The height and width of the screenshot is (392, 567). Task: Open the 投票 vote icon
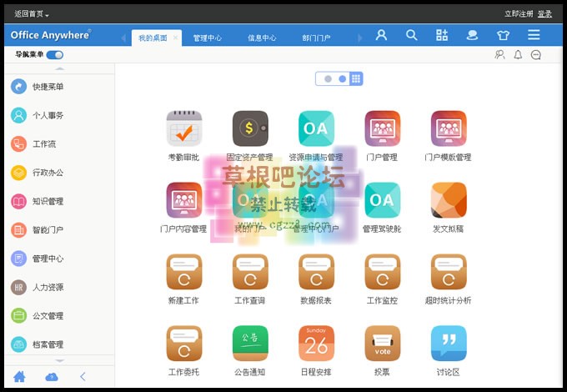click(382, 343)
